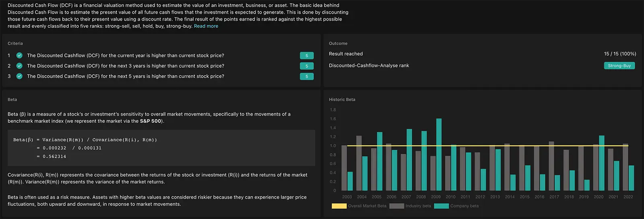This screenshot has width=644, height=219.
Task: Click score badge 5 for next 5 years DCF
Action: pyautogui.click(x=307, y=76)
